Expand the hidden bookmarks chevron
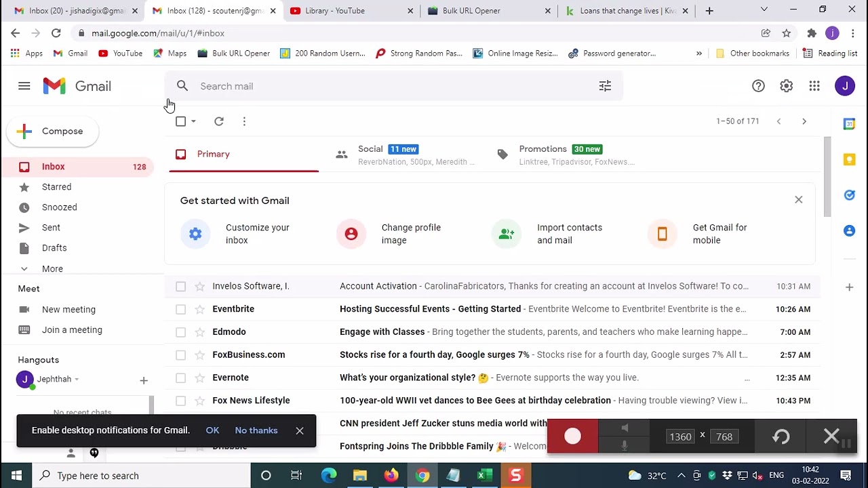This screenshot has height=488, width=868. tap(699, 54)
